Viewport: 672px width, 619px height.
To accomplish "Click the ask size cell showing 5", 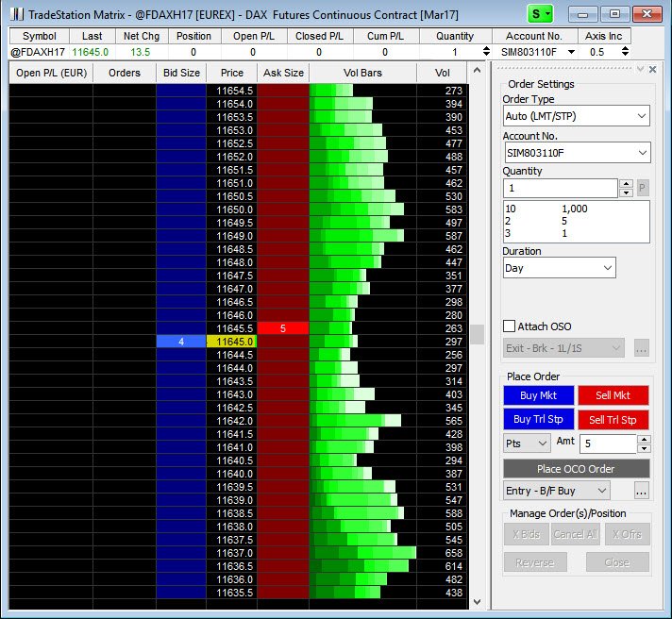I will [283, 328].
